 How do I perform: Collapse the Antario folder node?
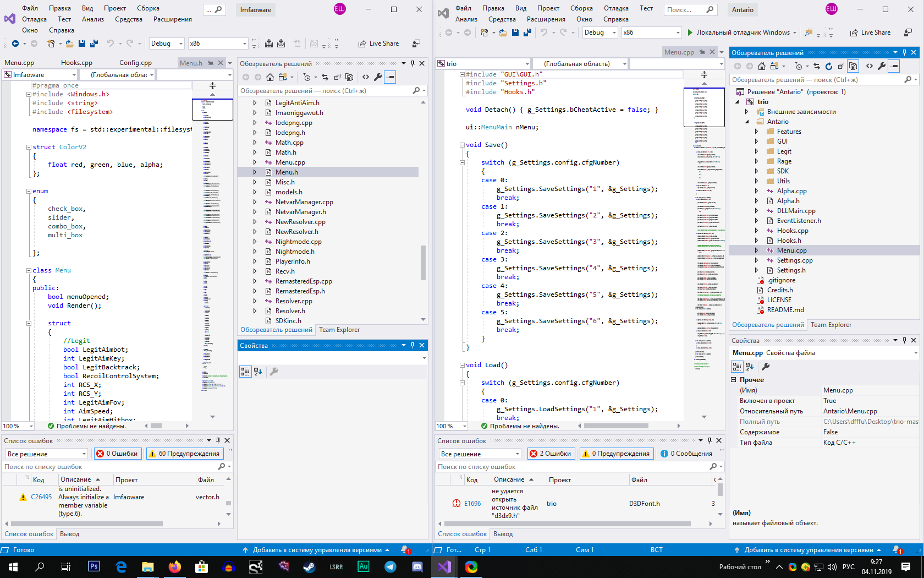[747, 122]
